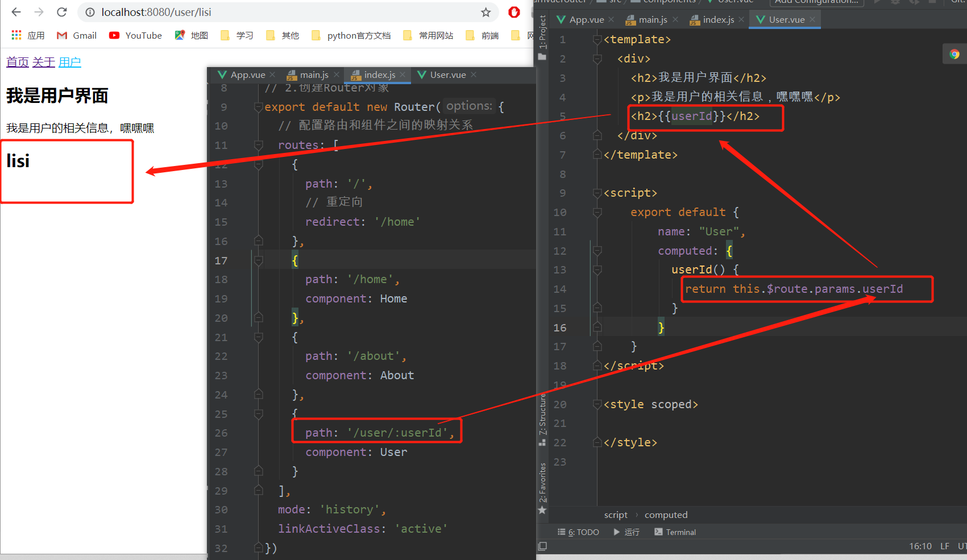Open the python官方文档 bookmark folder
967x560 pixels.
click(351, 35)
